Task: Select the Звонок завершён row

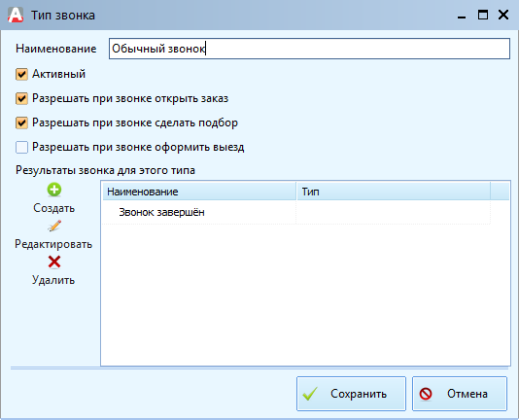Action: (x=296, y=212)
